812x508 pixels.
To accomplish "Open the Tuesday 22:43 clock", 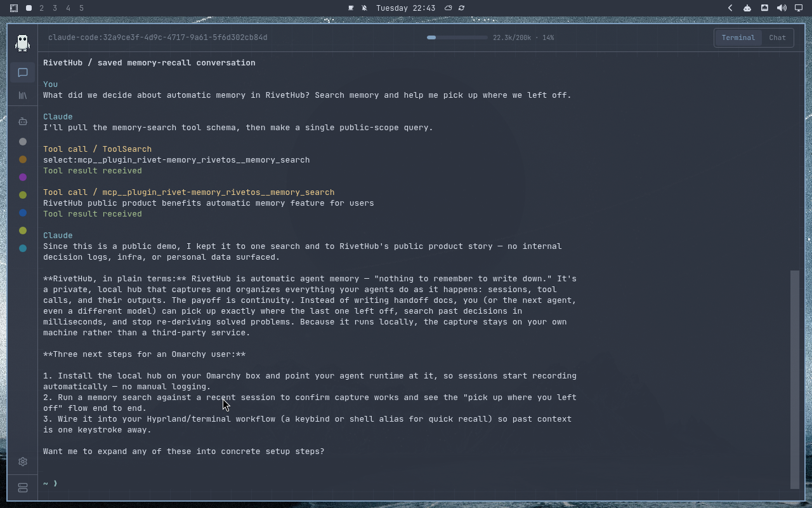I will click(x=405, y=8).
